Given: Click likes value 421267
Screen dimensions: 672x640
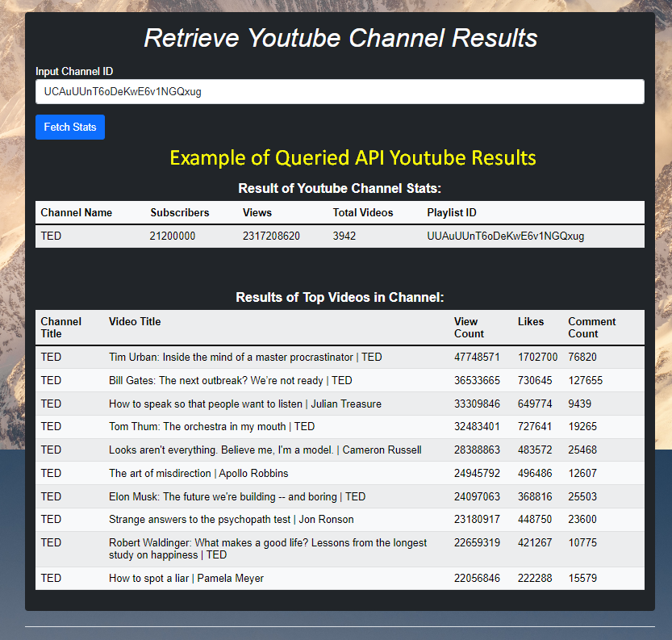Looking at the screenshot, I should 535,542.
